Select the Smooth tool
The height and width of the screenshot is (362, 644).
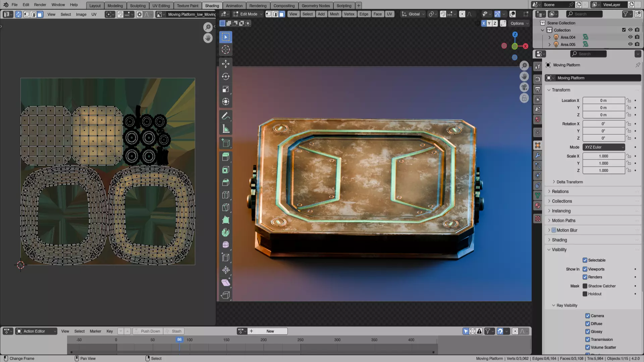[226, 245]
